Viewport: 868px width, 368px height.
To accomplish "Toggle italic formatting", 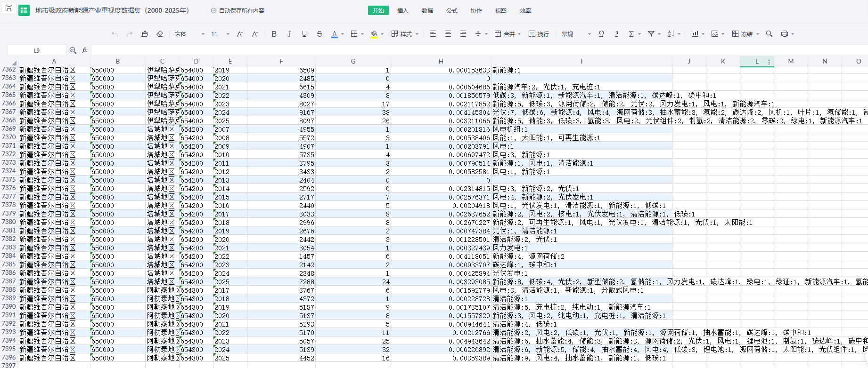I will point(289,34).
